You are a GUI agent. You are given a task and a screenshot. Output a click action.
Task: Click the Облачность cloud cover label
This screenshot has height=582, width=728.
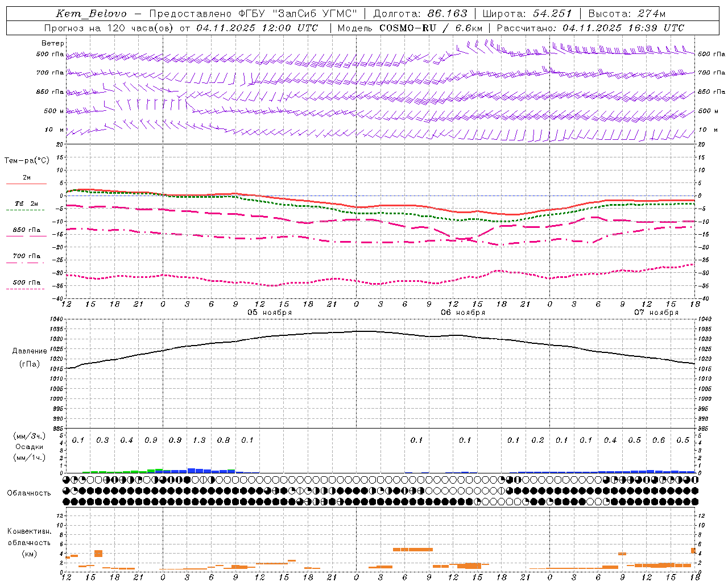29,493
